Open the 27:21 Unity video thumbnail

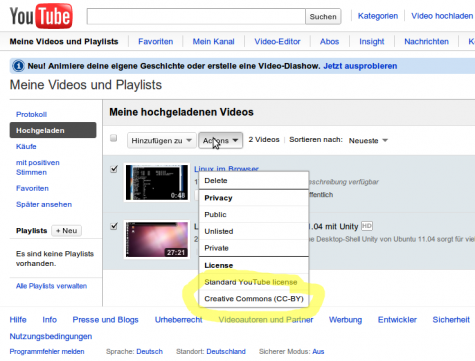[x=157, y=239]
